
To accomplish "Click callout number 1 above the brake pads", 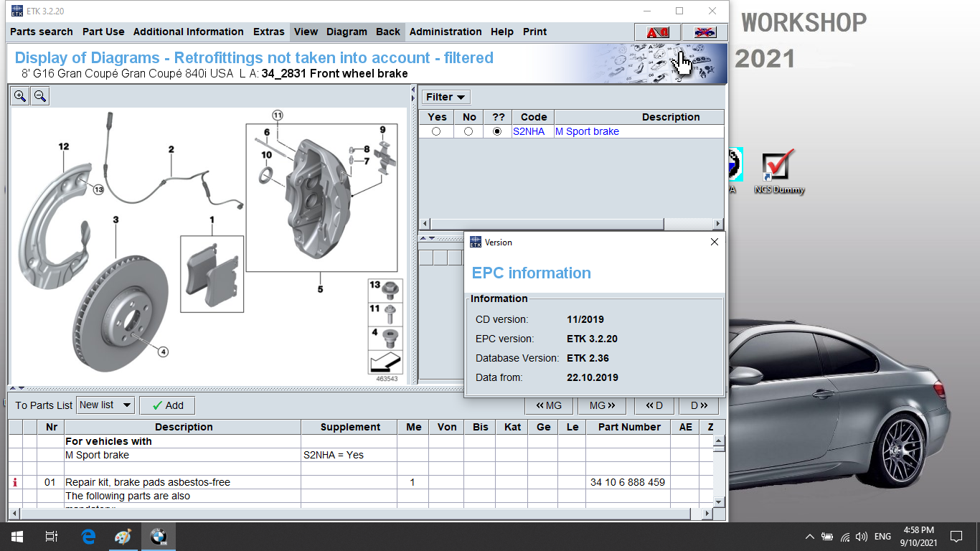I will (212, 220).
